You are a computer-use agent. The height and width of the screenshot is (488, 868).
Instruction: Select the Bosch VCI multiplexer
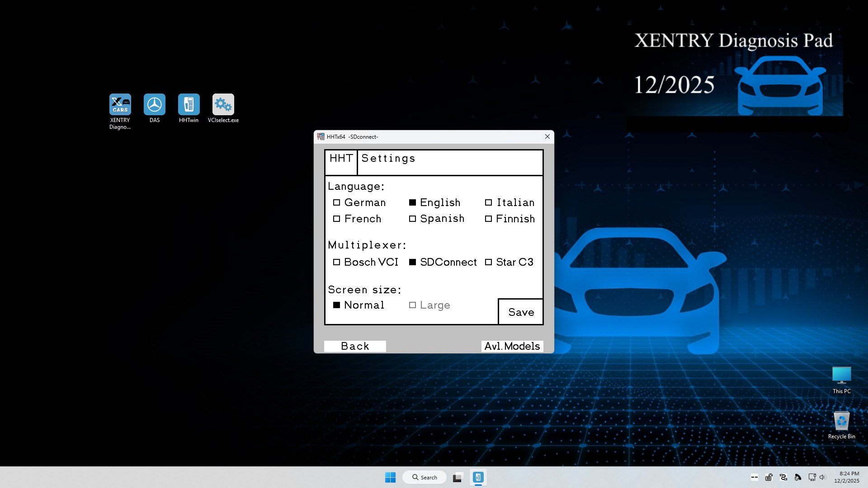[337, 262]
